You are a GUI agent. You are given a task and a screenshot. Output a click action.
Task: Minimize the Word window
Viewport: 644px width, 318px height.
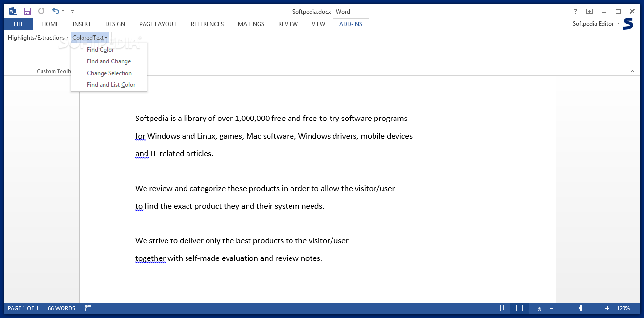tap(604, 11)
